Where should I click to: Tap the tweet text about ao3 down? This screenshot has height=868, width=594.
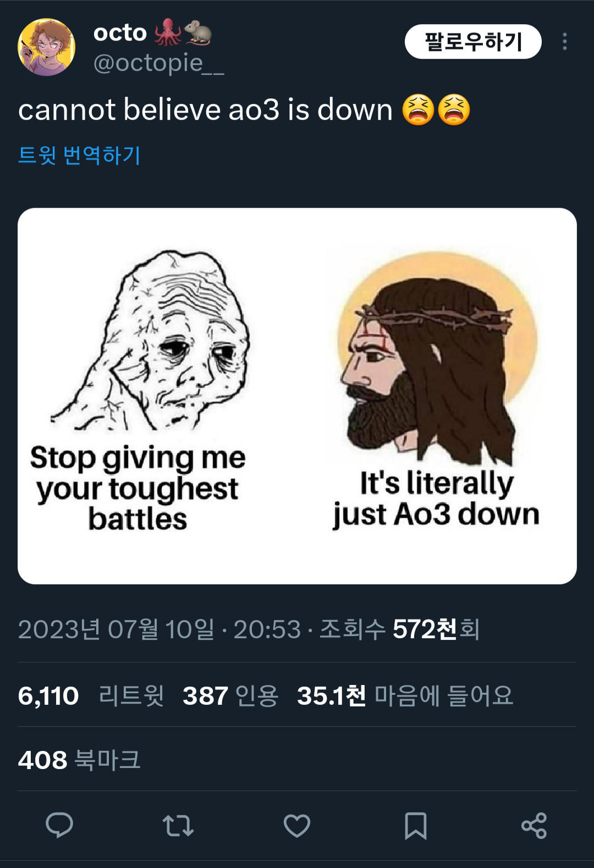point(244,109)
